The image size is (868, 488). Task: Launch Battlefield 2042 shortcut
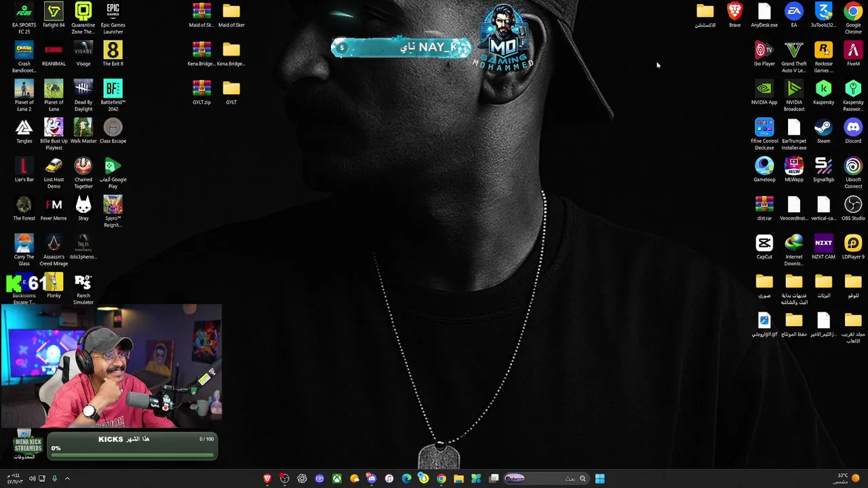click(x=113, y=96)
